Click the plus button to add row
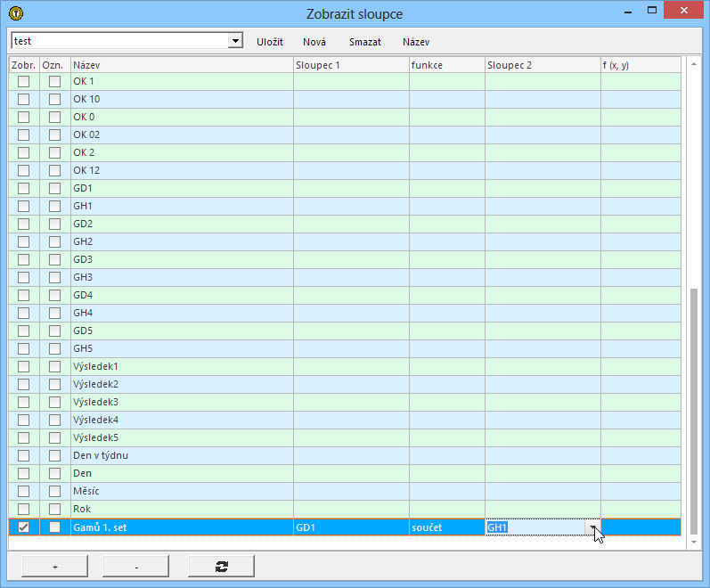This screenshot has width=710, height=588. pos(54,566)
